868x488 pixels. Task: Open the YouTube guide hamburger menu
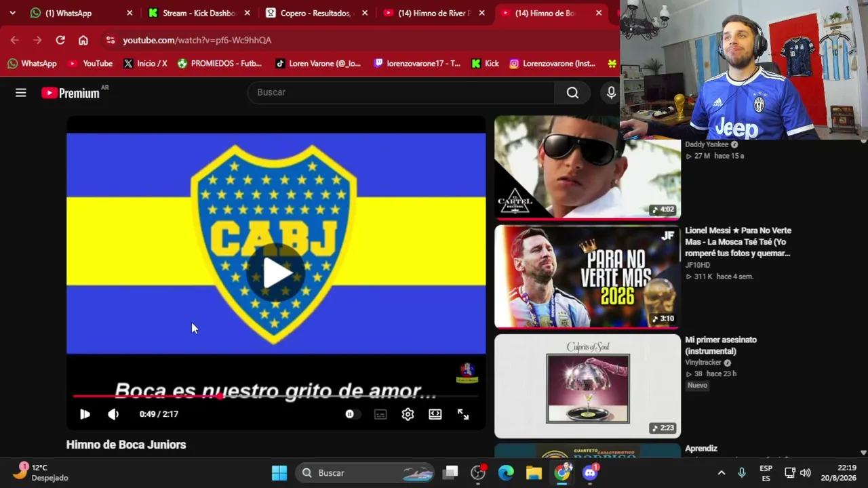[x=21, y=93]
